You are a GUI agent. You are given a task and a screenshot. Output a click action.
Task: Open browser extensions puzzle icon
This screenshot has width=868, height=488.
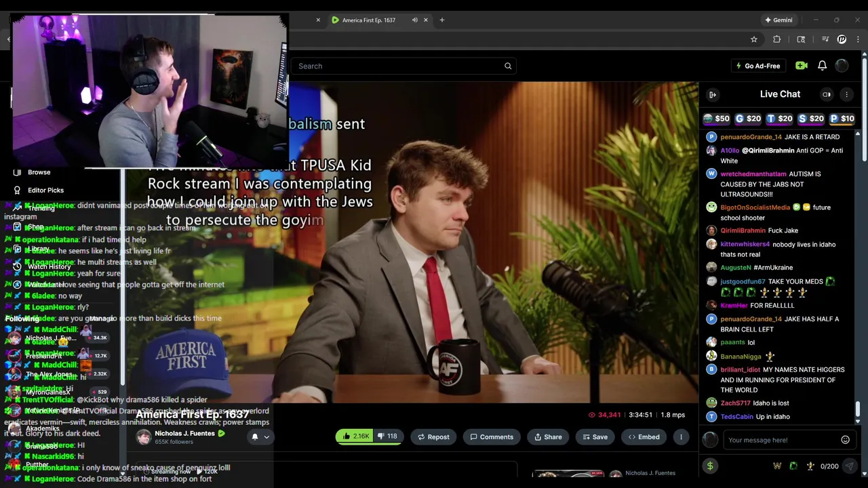(x=777, y=39)
